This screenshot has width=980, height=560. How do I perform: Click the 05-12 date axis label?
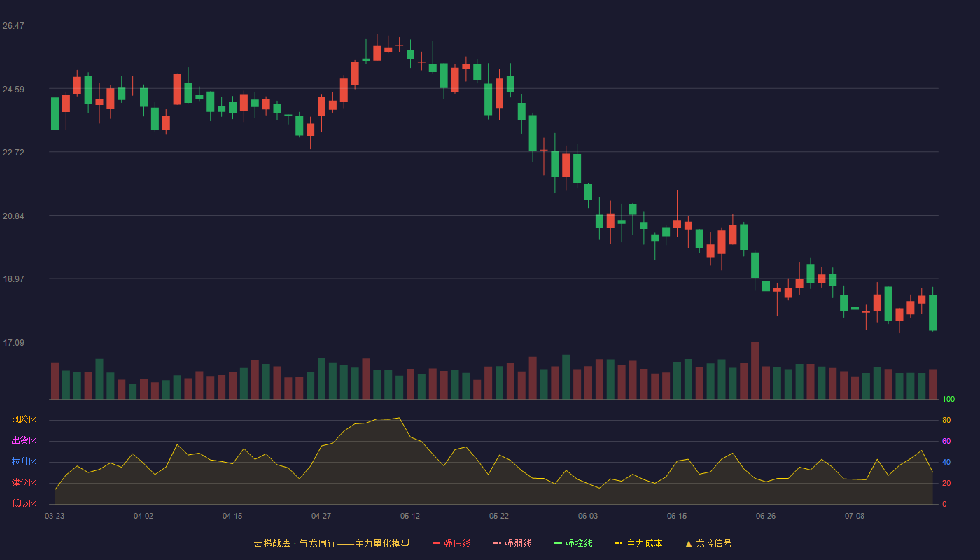(x=410, y=516)
